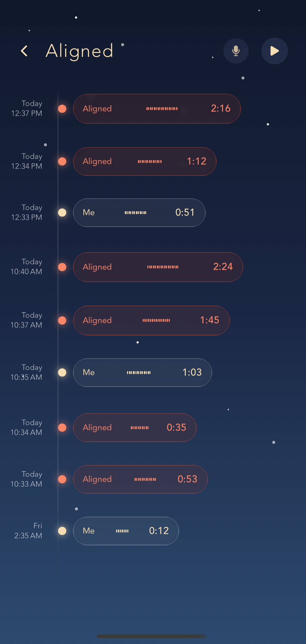306x644 pixels.
Task: Play the 1:12 voice message from Aligned
Action: pos(145,161)
